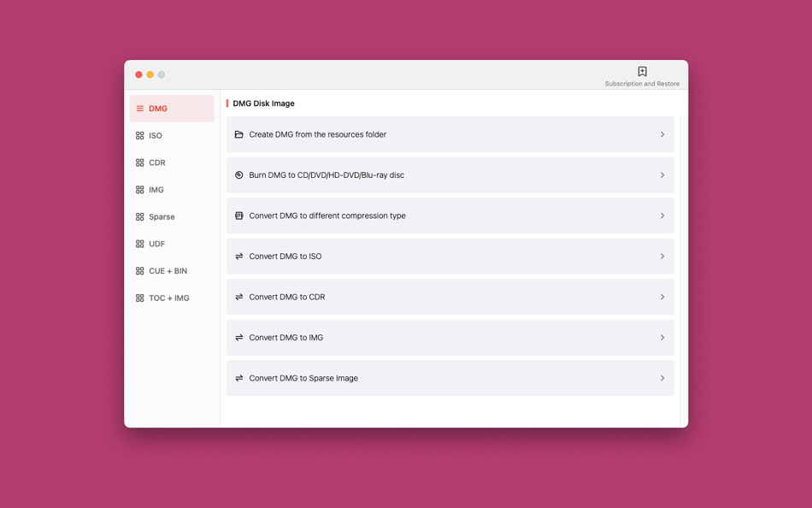Image resolution: width=812 pixels, height=508 pixels.
Task: Open chevron on Convert DMG to IMG row
Action: tap(662, 338)
